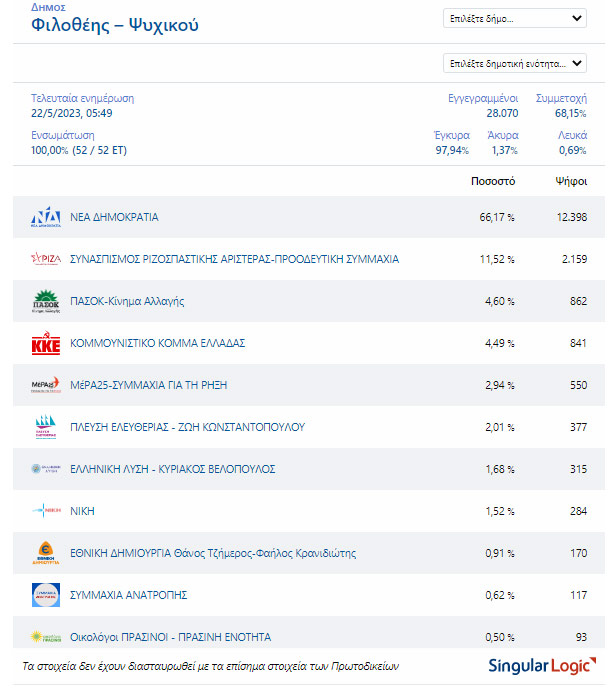Open the 'Επιλέξτε δημοτική ενότητα...' dropdown
Screen dimensions: 613x696
515,63
